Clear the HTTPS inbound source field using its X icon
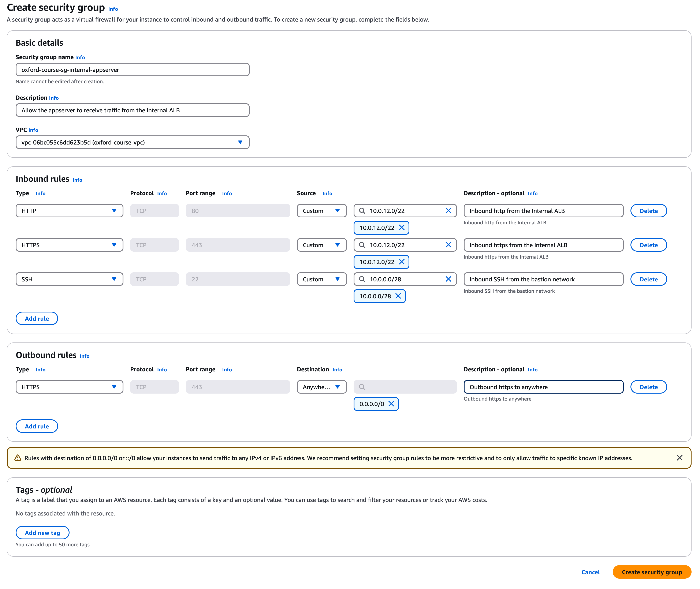Image resolution: width=700 pixels, height=589 pixels. click(448, 245)
